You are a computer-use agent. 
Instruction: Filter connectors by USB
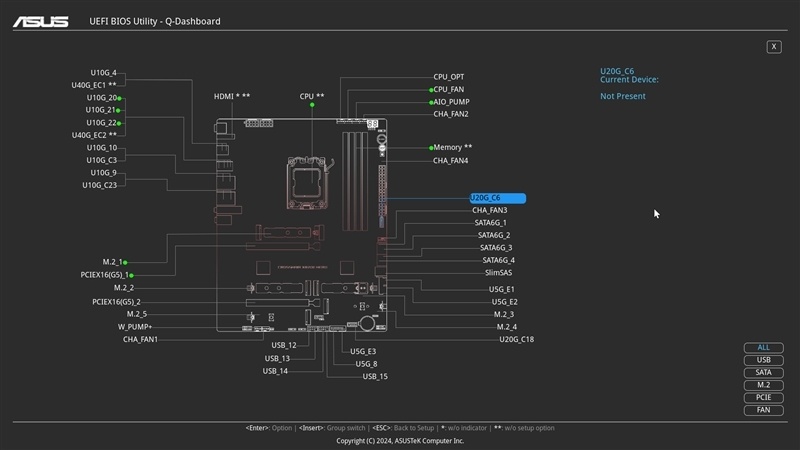(x=763, y=360)
